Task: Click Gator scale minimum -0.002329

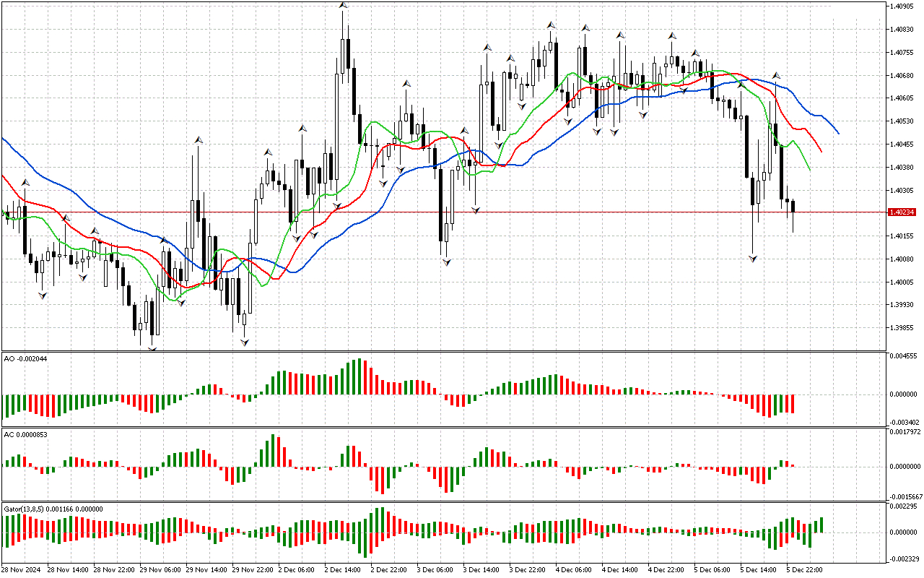Action: click(x=903, y=559)
